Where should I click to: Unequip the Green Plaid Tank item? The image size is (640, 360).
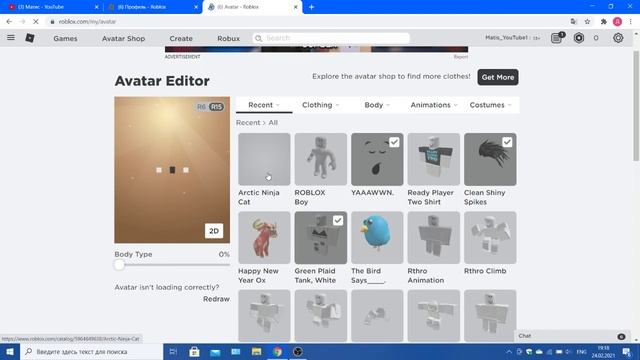click(321, 238)
